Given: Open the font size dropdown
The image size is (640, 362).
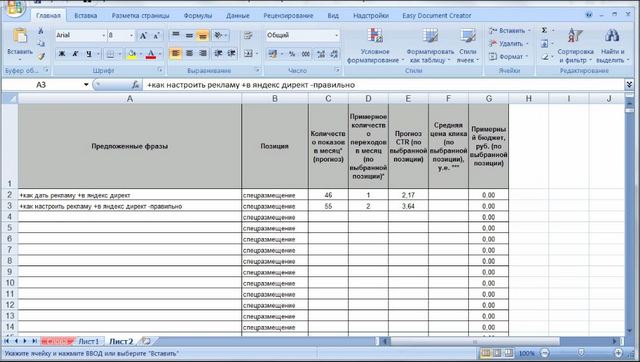Looking at the screenshot, I should coord(131,36).
